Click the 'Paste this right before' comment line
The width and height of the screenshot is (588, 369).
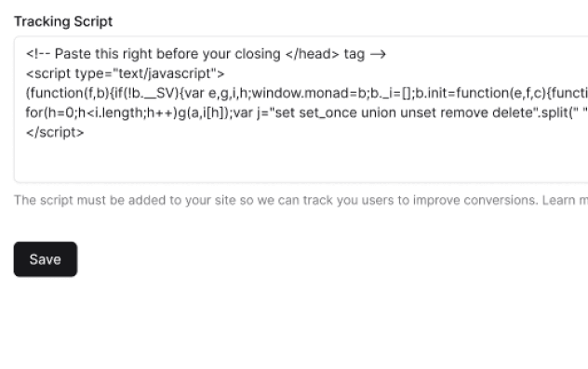[x=206, y=54]
